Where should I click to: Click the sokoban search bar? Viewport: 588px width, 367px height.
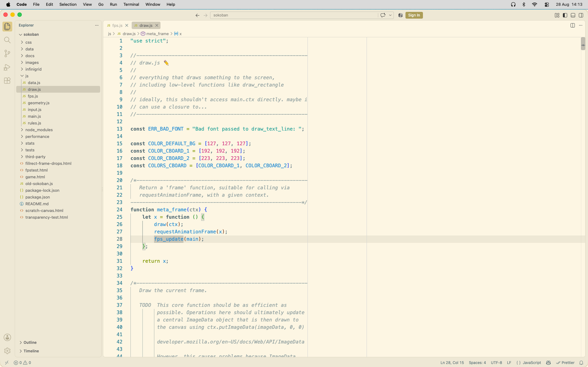[x=294, y=15]
